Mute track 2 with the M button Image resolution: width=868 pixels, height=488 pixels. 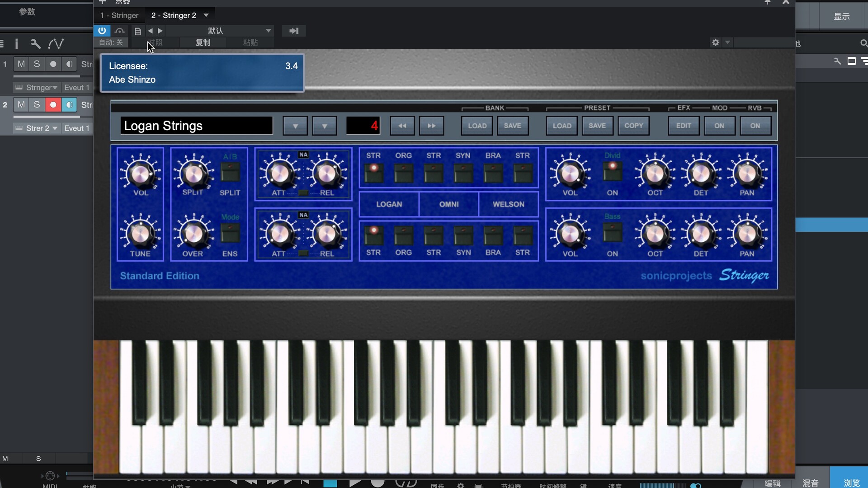tap(21, 105)
